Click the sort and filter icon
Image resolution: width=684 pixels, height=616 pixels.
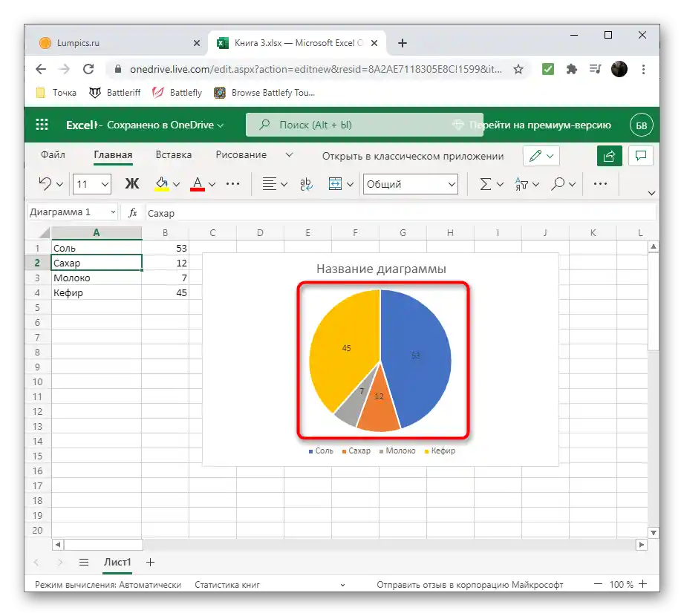521,184
